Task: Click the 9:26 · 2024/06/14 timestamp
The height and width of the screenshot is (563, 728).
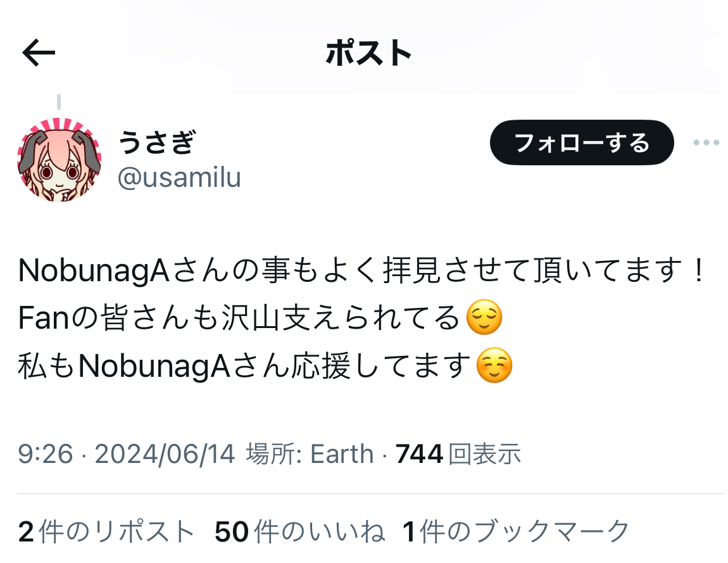Action: pos(126,454)
